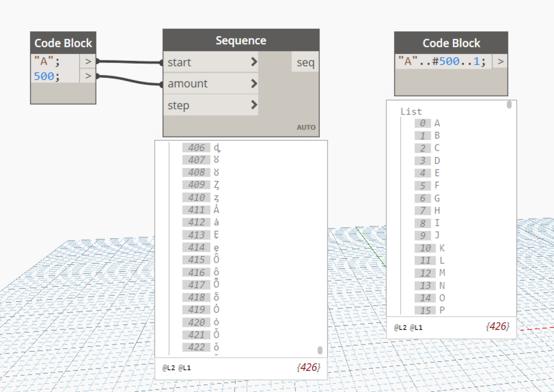Expand the start input chevron on the Sequence node
Screen dimensions: 554x392
point(254,62)
